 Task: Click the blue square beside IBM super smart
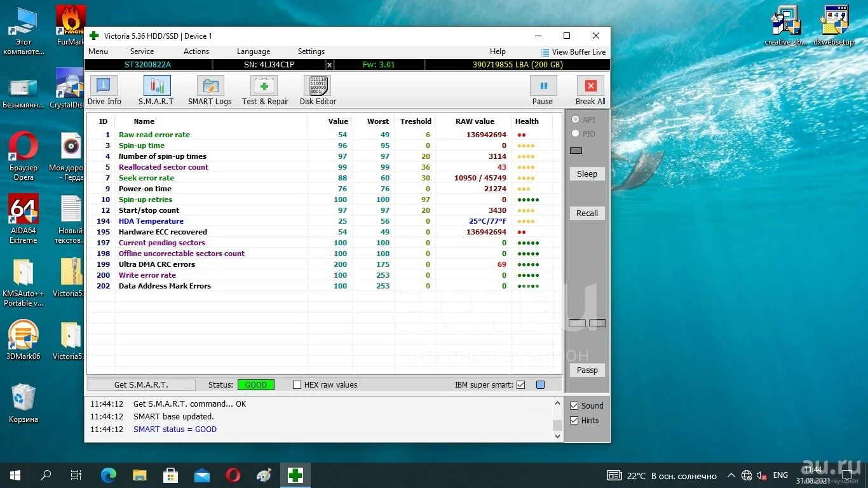pyautogui.click(x=540, y=384)
